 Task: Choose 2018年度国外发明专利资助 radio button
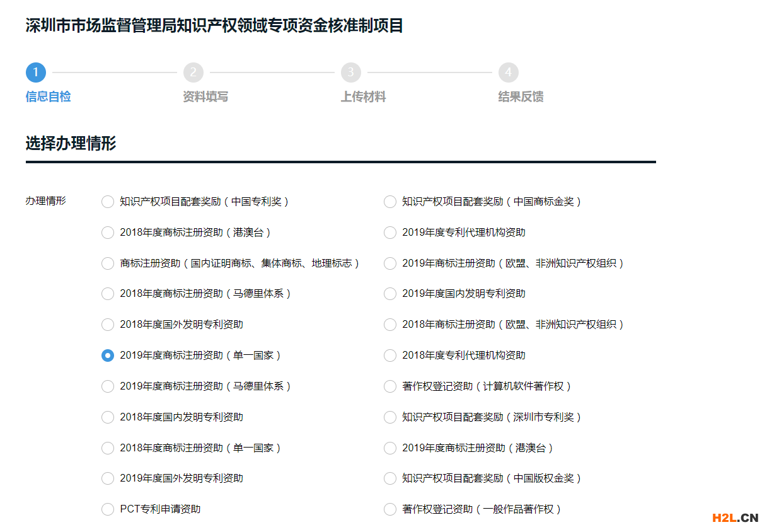pos(108,325)
